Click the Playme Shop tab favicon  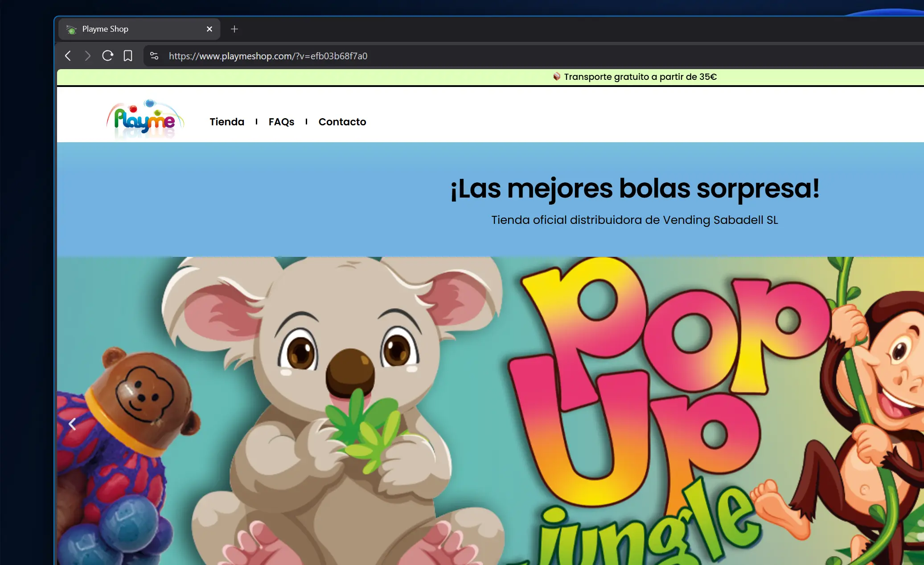pyautogui.click(x=71, y=29)
